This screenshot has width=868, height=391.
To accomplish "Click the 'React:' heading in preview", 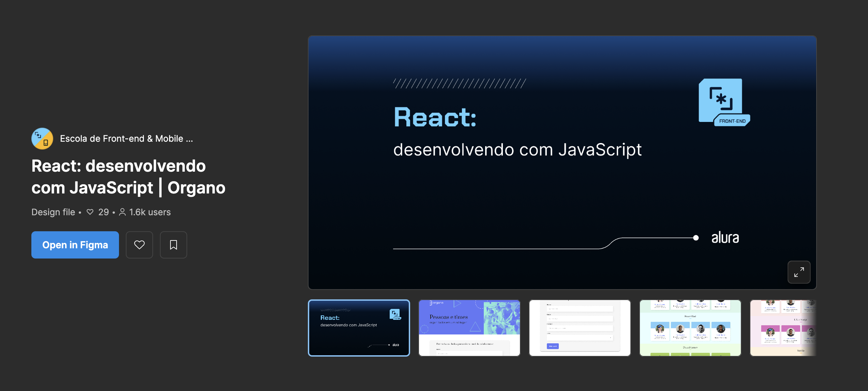I will [435, 117].
